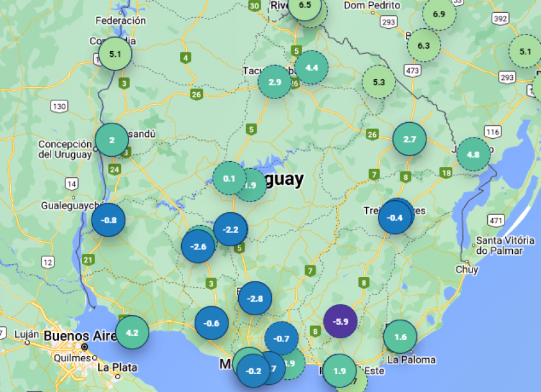Select the Santa Vitória do Palmar label
Image resolution: width=541 pixels, height=392 pixels.
505,245
